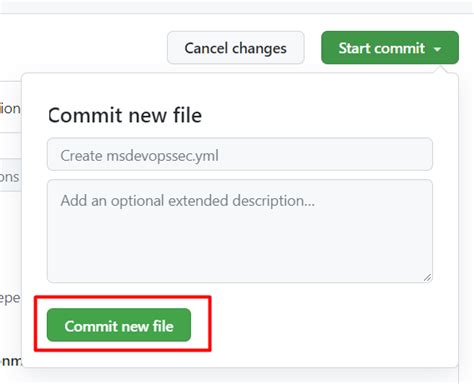Click the partially visible 'epe' text at left

10,298
